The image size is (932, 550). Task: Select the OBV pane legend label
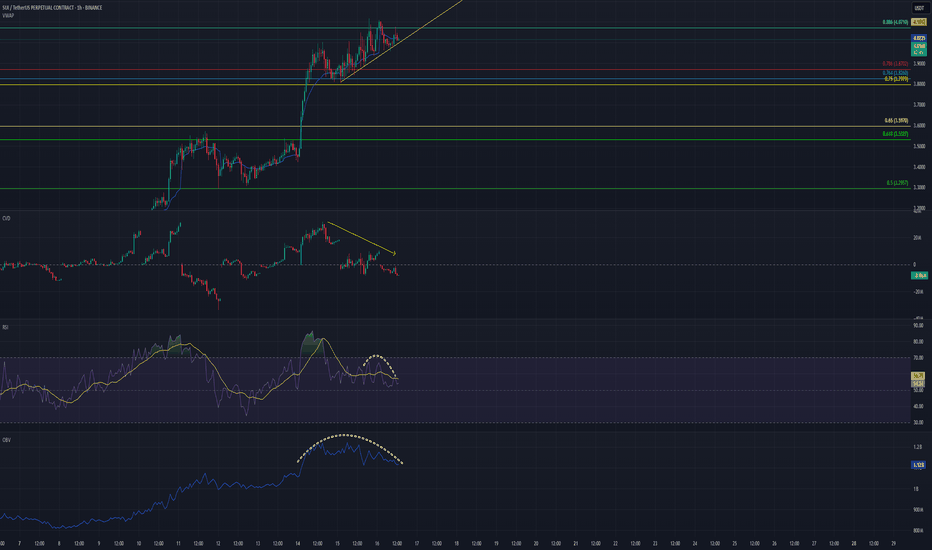(6, 440)
